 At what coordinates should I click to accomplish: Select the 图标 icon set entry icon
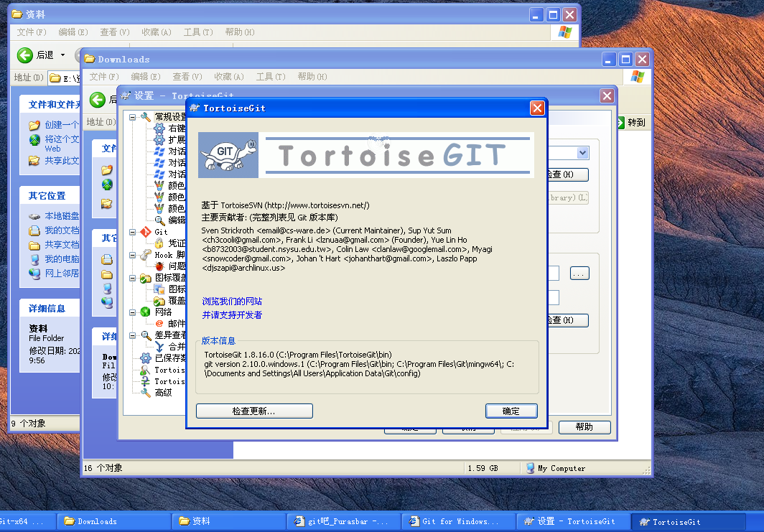click(x=159, y=289)
